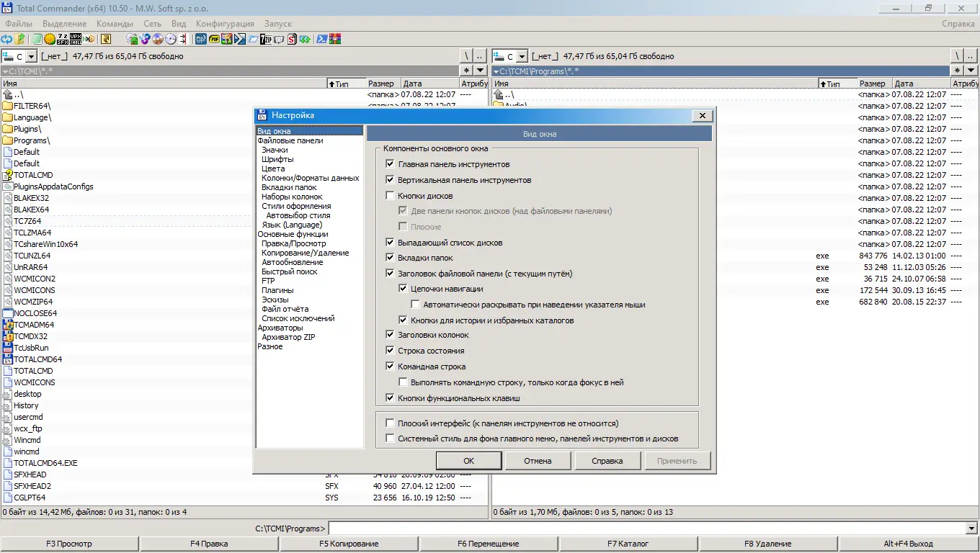
Task: Click the silver CD toolbar icon
Action: point(171,39)
